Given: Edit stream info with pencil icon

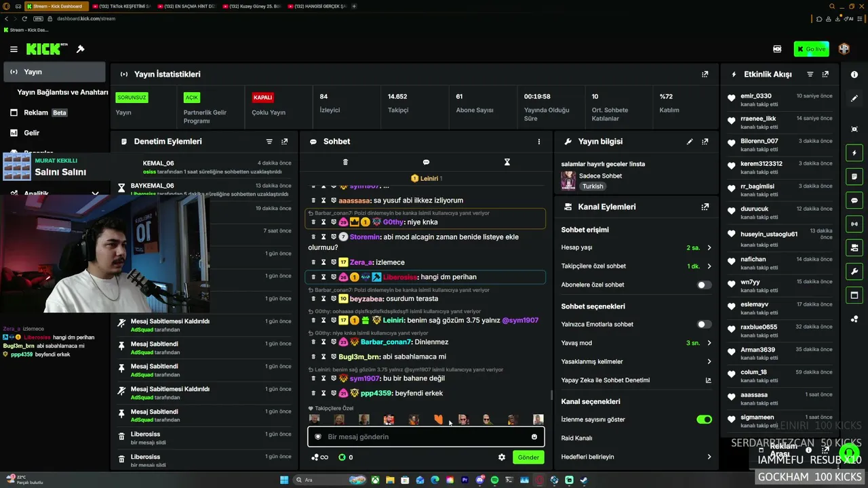Looking at the screenshot, I should [x=690, y=142].
